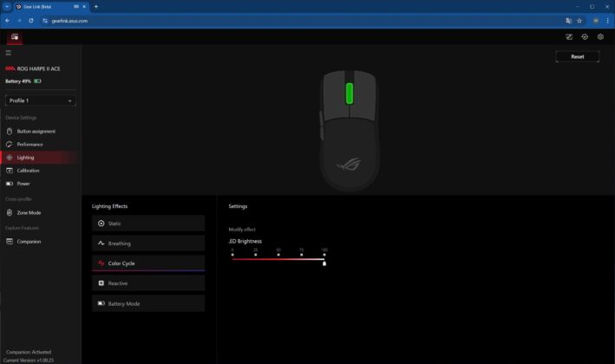This screenshot has height=364, width=615.
Task: Expand the Profile 1 dropdown
Action: tap(41, 101)
